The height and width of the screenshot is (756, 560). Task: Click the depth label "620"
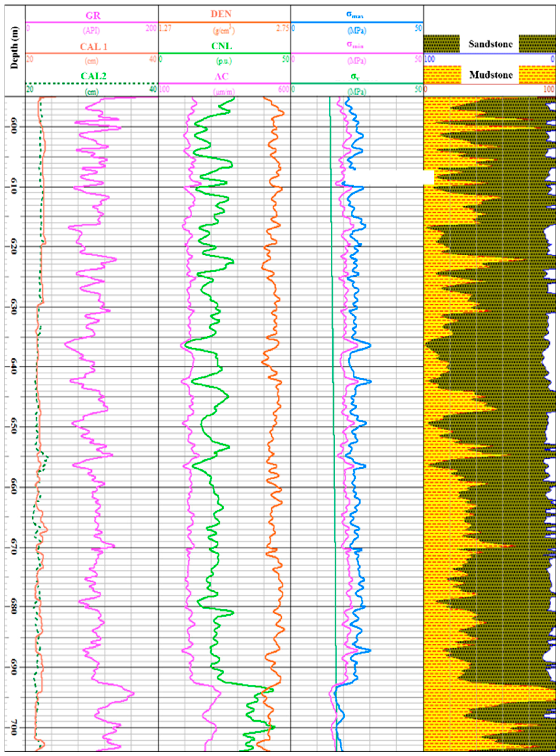tap(15, 247)
